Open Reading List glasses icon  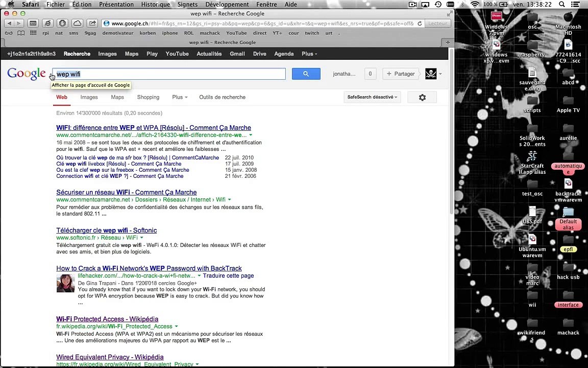tap(9, 33)
